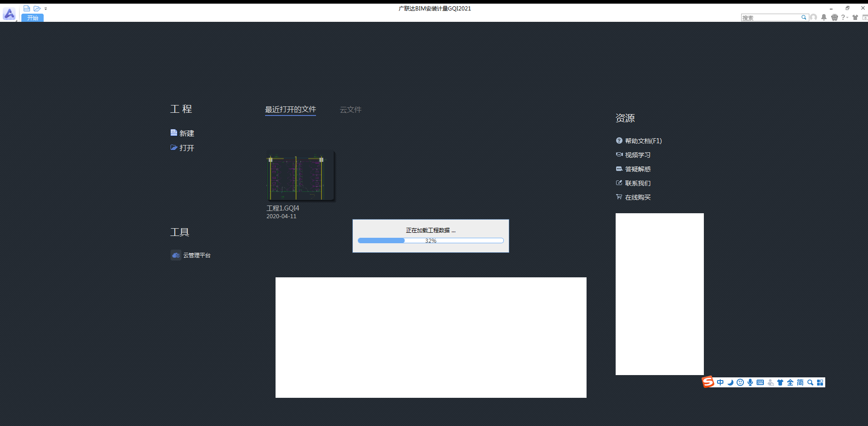Switch to the 最近打开的文件 tab
Viewport: 868px width, 426px height.
tap(291, 110)
